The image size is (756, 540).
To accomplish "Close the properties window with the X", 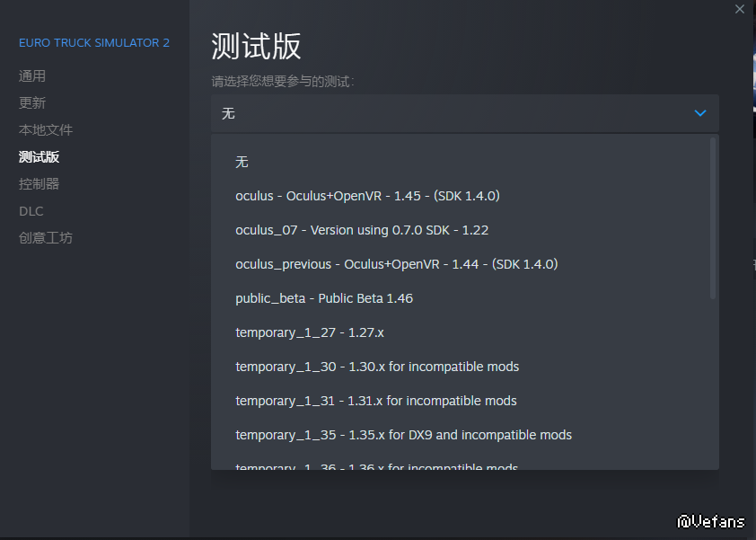I will click(x=740, y=9).
